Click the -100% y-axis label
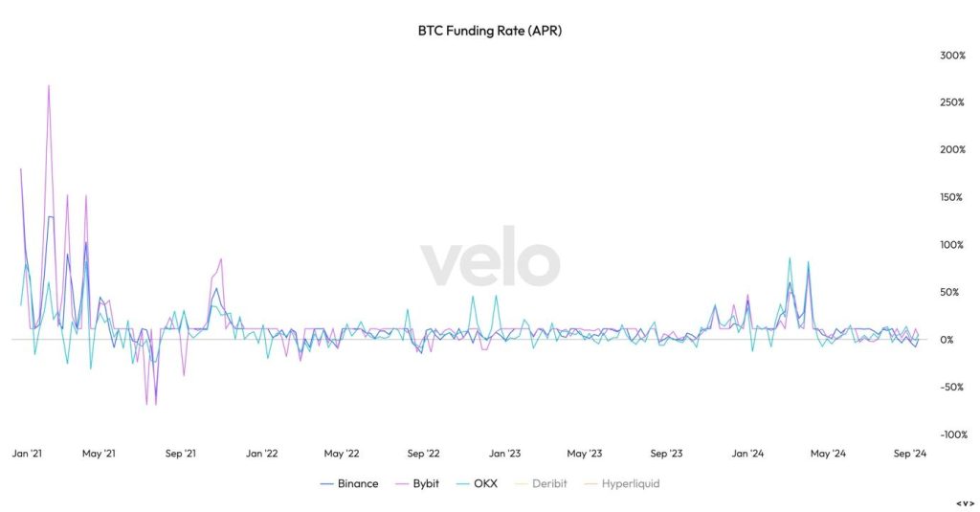980x512 pixels. click(953, 434)
